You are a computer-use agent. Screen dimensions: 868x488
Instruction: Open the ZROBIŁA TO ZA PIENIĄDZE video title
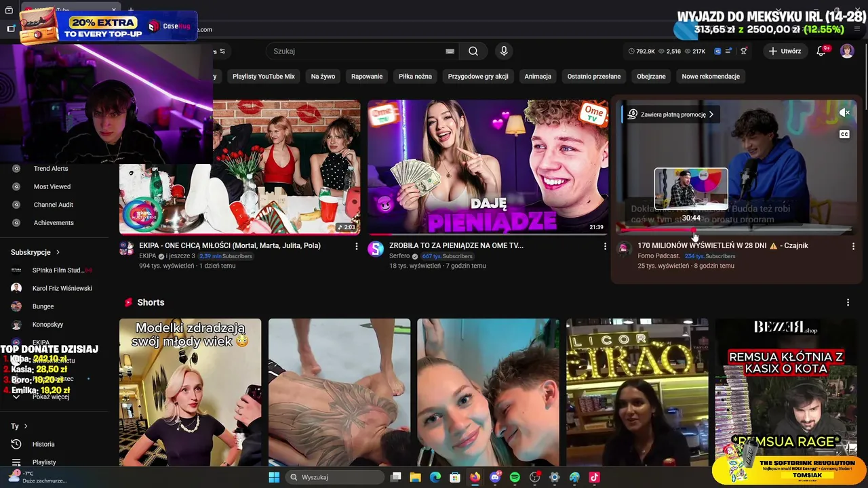coord(456,245)
